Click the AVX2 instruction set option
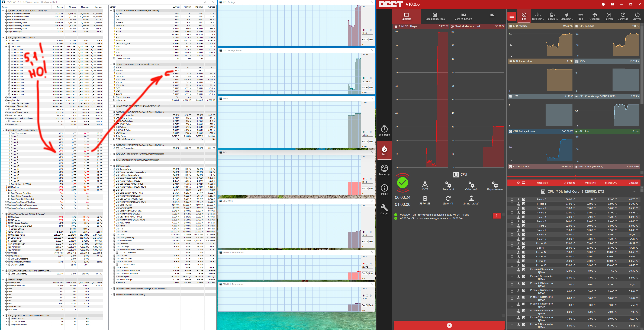 pyautogui.click(x=425, y=186)
